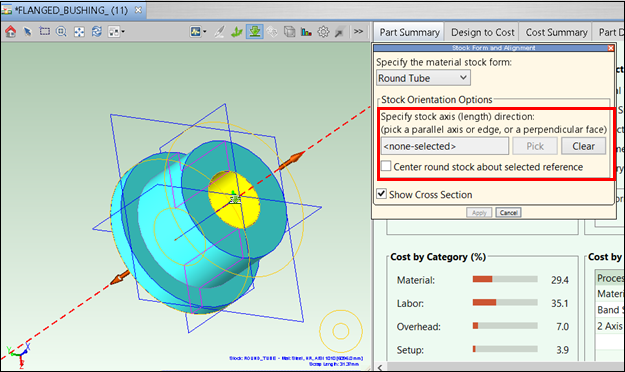Click the Cost by Category (%) heading
The width and height of the screenshot is (625, 372).
point(438,257)
